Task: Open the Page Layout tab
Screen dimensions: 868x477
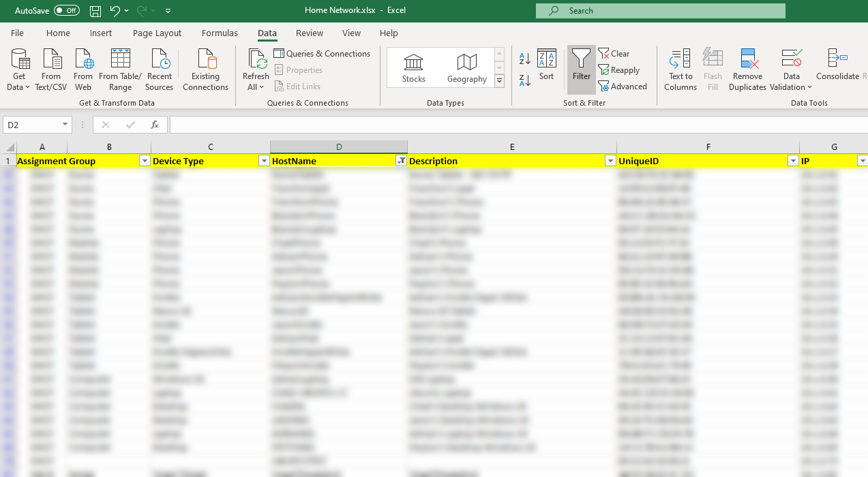Action: point(157,33)
